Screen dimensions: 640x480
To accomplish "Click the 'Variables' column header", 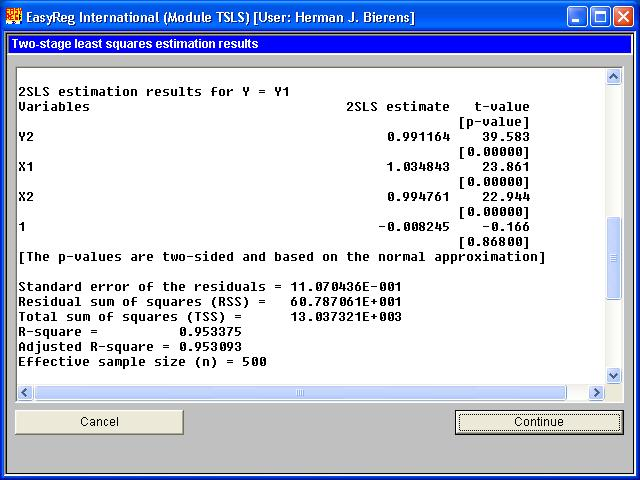I will tap(54, 107).
